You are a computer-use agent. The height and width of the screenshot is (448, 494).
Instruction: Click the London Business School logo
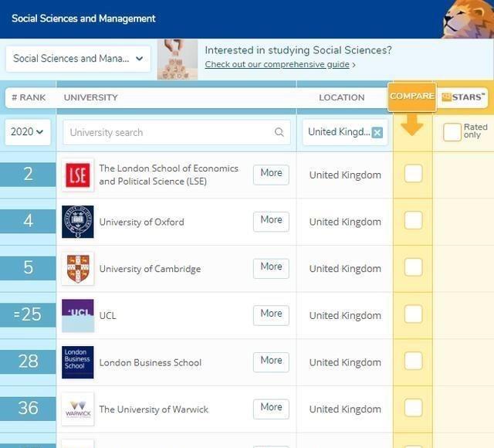78,362
